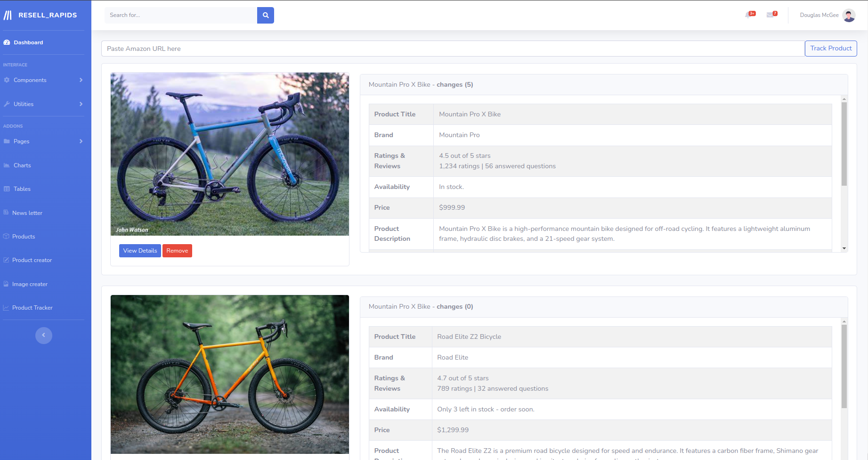
Task: Click the News letter icon
Action: point(6,213)
